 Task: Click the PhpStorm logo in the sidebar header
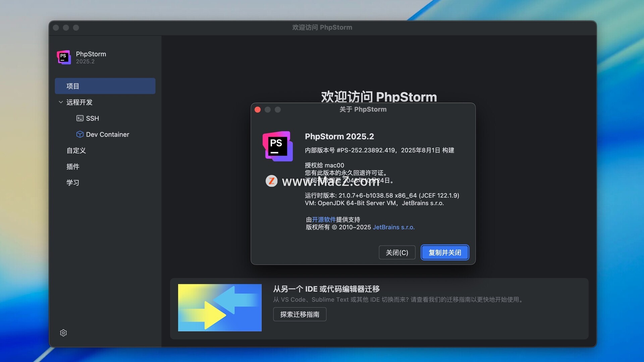tap(64, 57)
